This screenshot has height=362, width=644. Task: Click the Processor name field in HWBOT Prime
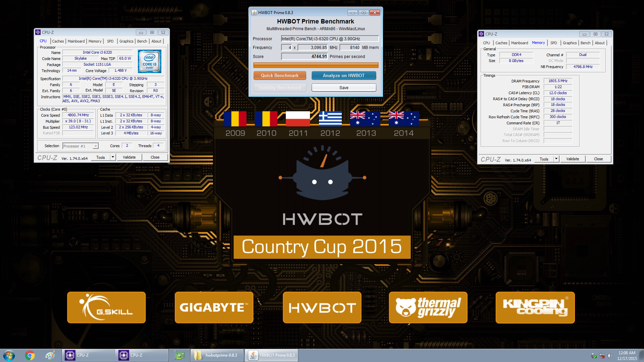tap(330, 39)
